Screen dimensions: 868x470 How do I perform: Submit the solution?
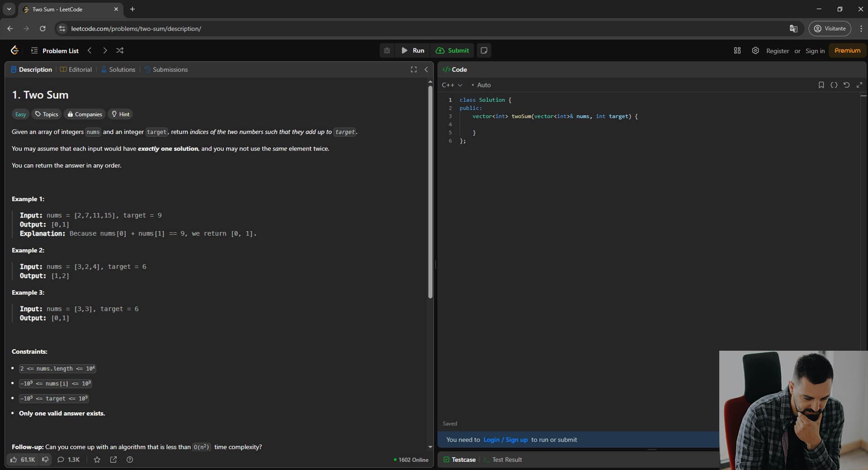[452, 50]
